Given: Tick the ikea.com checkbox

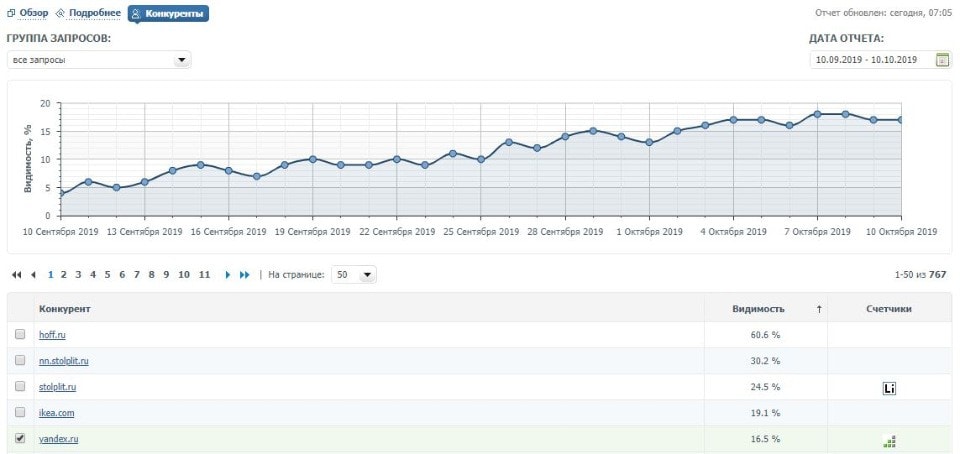Looking at the screenshot, I should pos(20,412).
